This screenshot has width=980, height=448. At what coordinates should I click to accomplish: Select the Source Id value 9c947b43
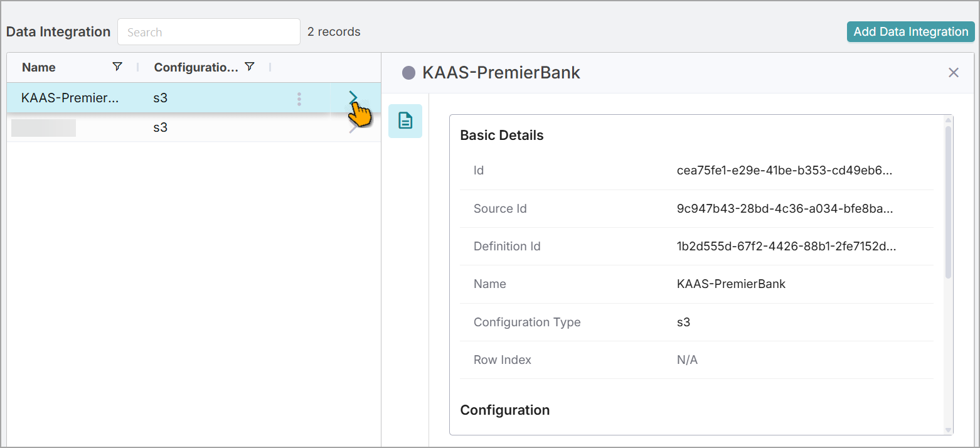[785, 209]
